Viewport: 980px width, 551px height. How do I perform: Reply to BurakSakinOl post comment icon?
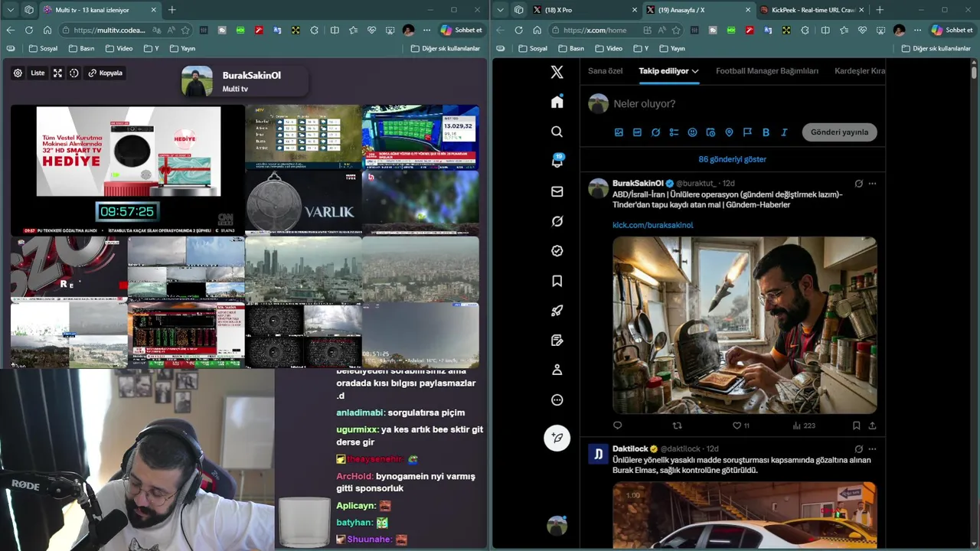pos(617,425)
